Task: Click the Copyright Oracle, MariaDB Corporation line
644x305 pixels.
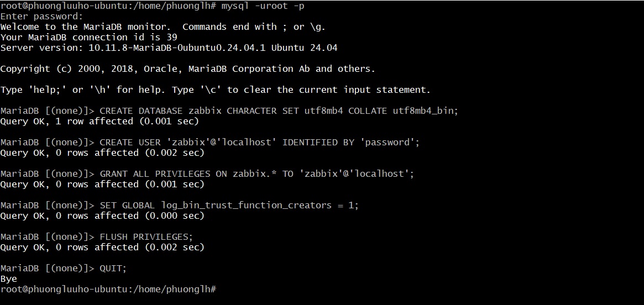Action: [188, 69]
